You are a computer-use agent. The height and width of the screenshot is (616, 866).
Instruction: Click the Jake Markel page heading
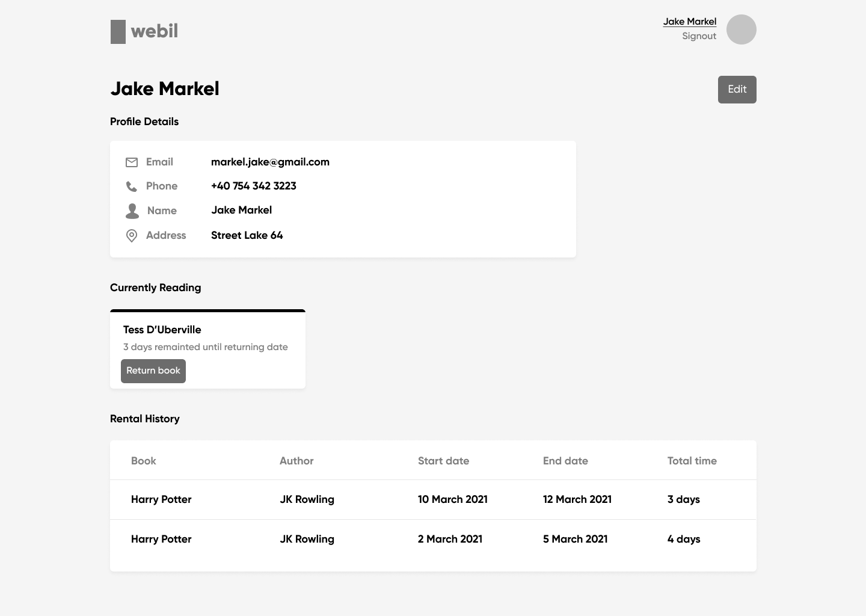165,88
